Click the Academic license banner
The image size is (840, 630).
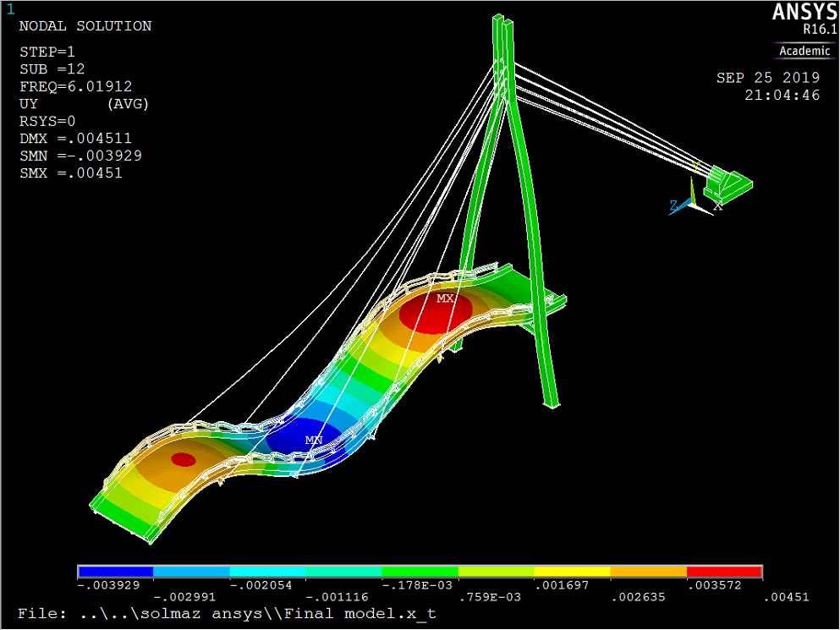804,51
